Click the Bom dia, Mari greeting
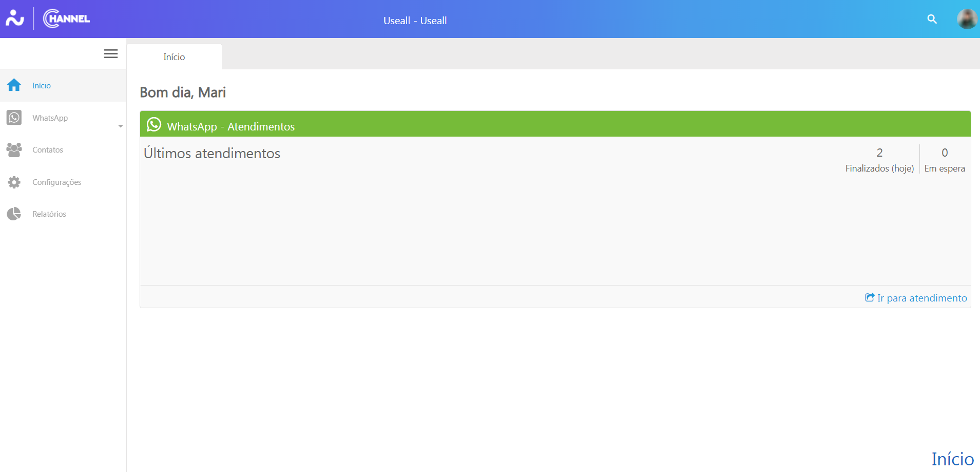 183,92
